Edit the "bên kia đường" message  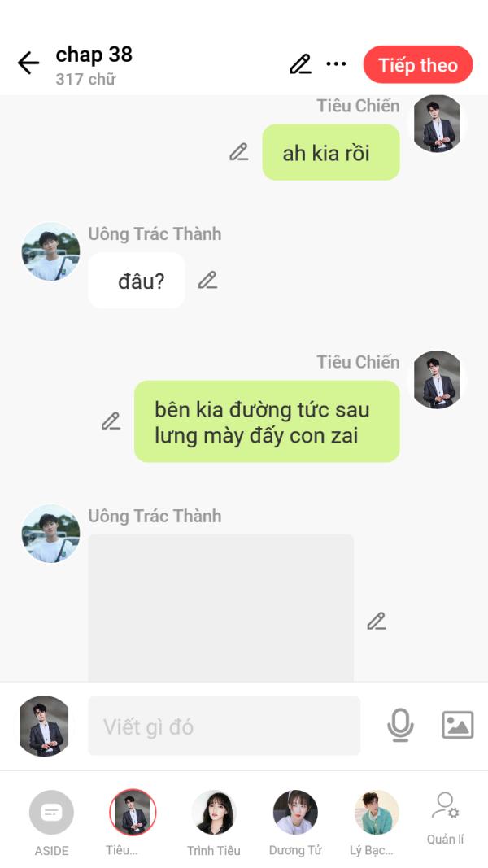coord(111,421)
